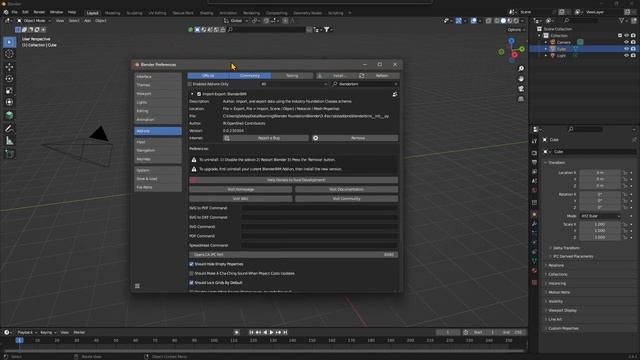Switch perspective/orthographic with the grid icon
The height and width of the screenshot is (360, 640).
pos(521,99)
